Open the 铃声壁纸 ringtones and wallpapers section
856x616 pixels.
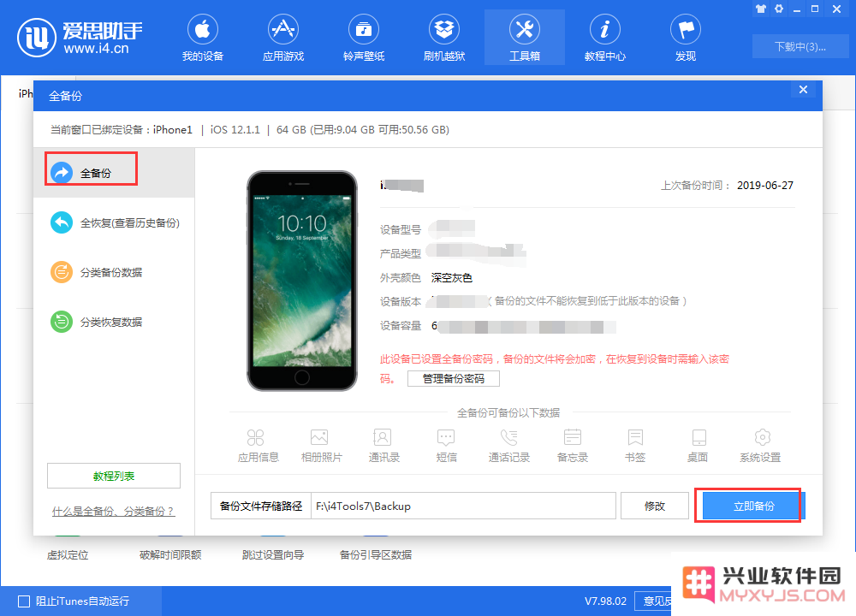pos(364,38)
